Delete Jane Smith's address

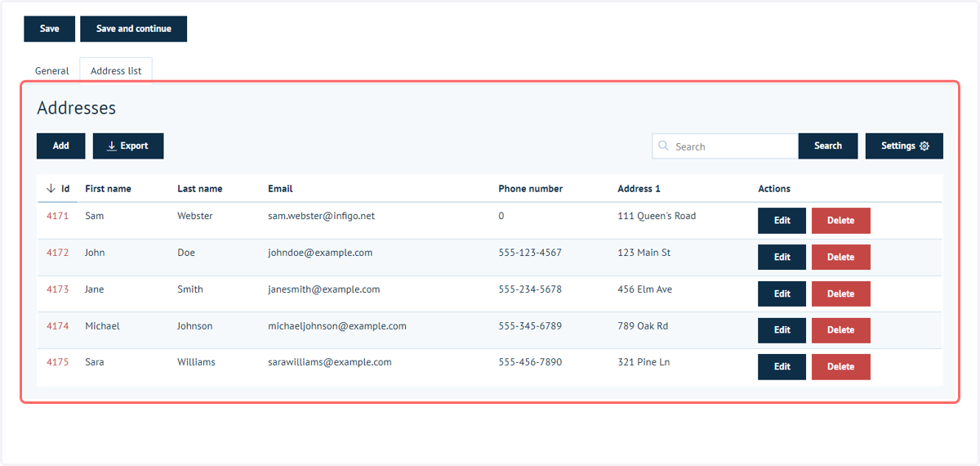(x=841, y=293)
